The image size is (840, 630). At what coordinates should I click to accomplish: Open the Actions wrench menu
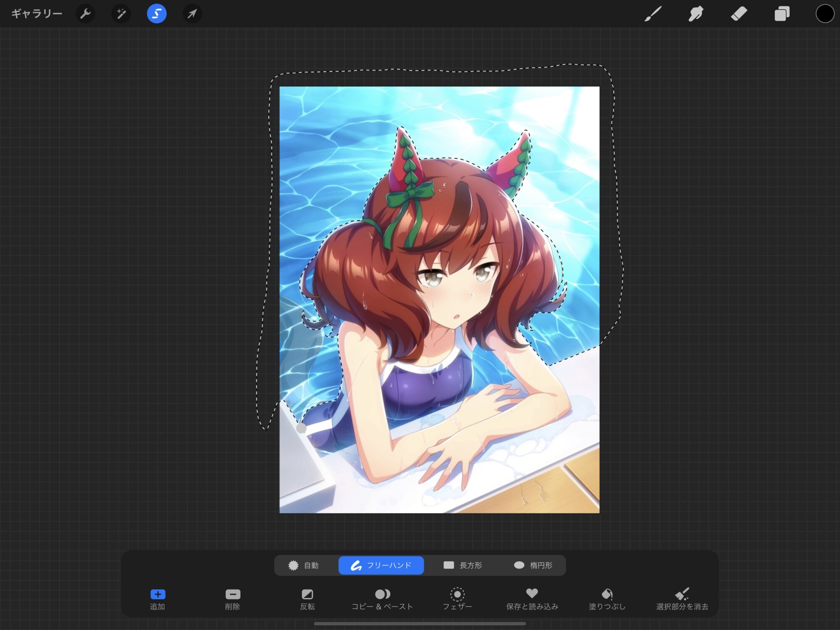pyautogui.click(x=85, y=14)
